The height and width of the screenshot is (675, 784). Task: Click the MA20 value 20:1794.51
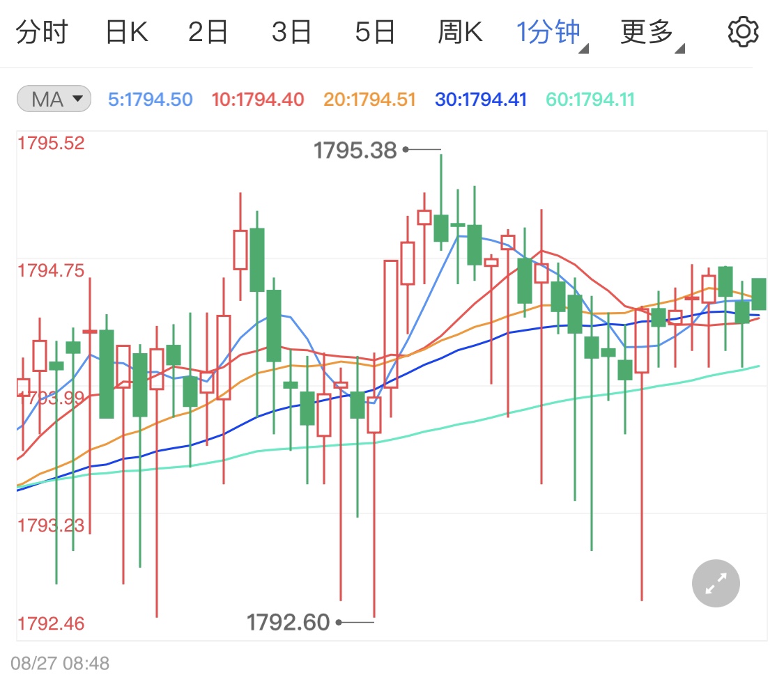(x=369, y=100)
